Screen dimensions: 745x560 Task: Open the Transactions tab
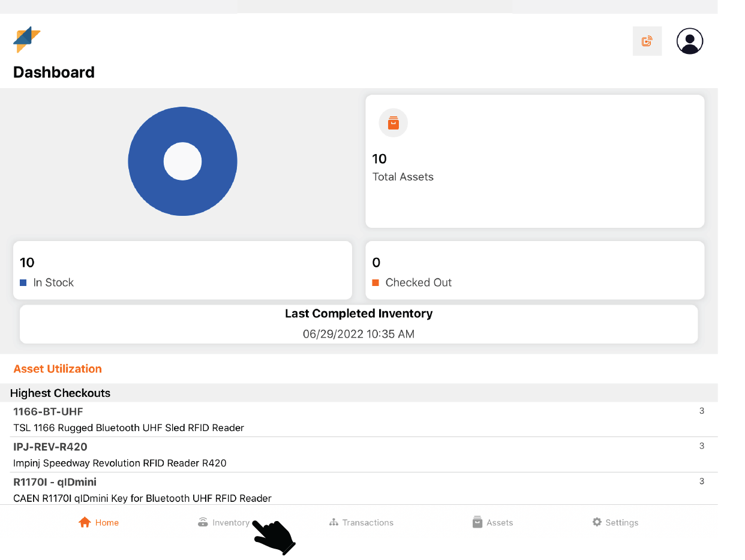pyautogui.click(x=368, y=523)
